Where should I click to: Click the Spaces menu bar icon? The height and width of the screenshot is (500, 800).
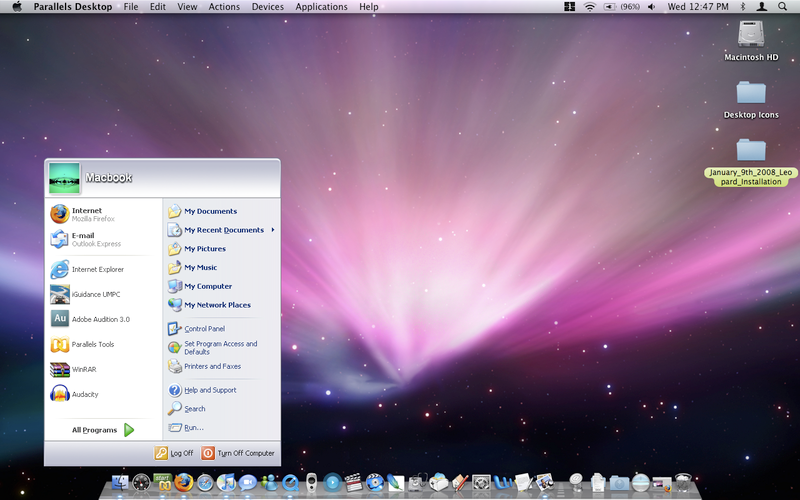(x=569, y=7)
